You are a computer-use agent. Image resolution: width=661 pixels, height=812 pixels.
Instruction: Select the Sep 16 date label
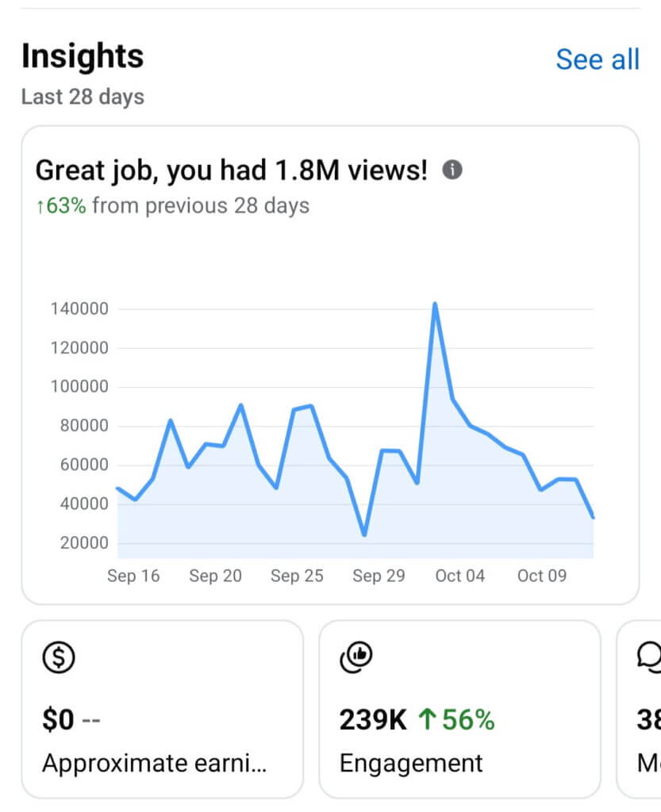click(x=133, y=576)
